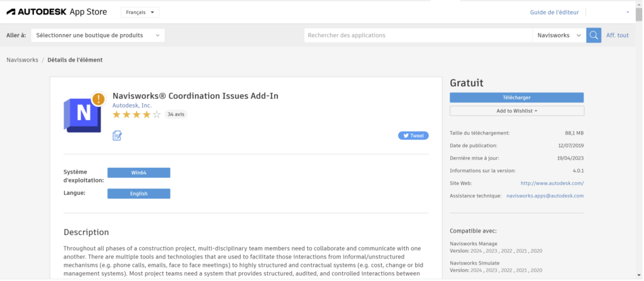The width and height of the screenshot is (644, 281).
Task: Open the Guide de l'éditeur link
Action: coord(554,13)
